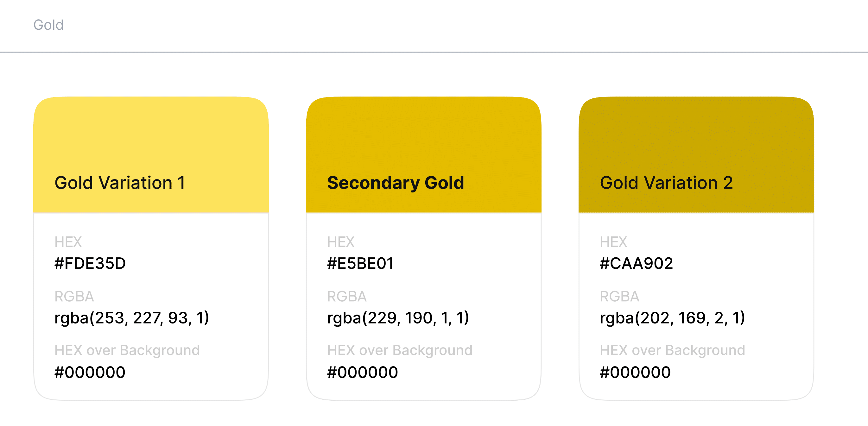Click the HEX label under Gold Variation 1
The height and width of the screenshot is (426, 868).
pos(68,242)
